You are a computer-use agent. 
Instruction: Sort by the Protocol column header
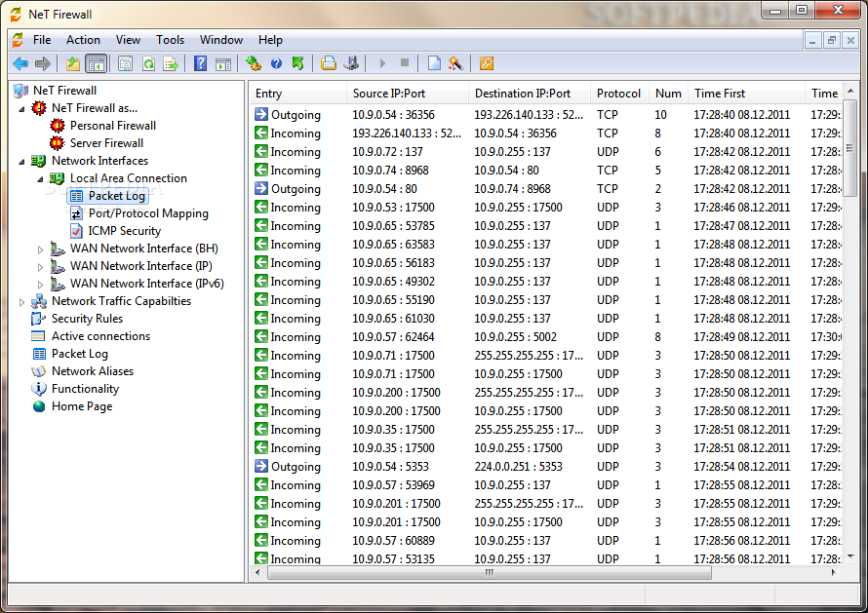click(619, 94)
